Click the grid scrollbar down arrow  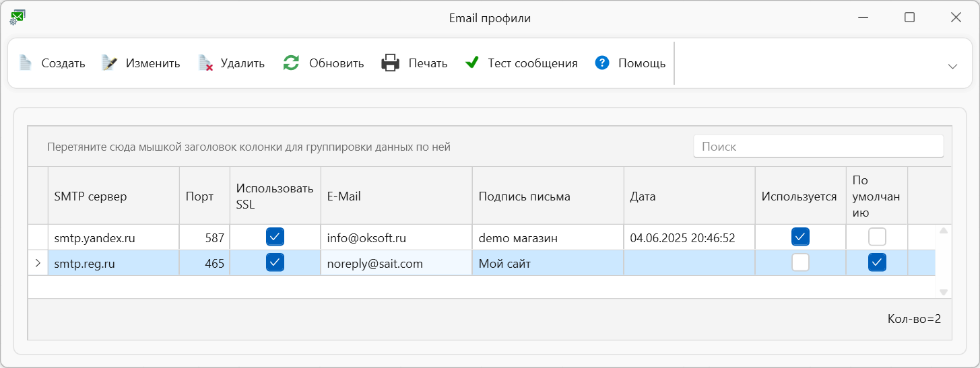point(944,292)
